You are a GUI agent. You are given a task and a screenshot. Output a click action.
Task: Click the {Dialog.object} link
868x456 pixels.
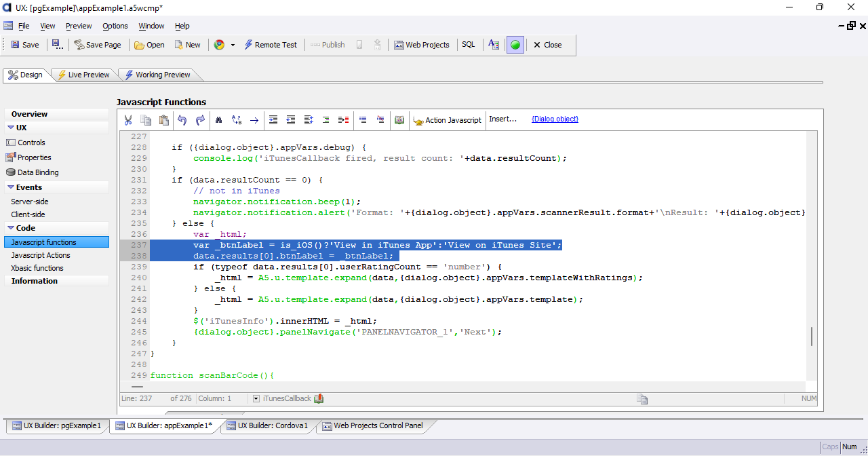555,119
